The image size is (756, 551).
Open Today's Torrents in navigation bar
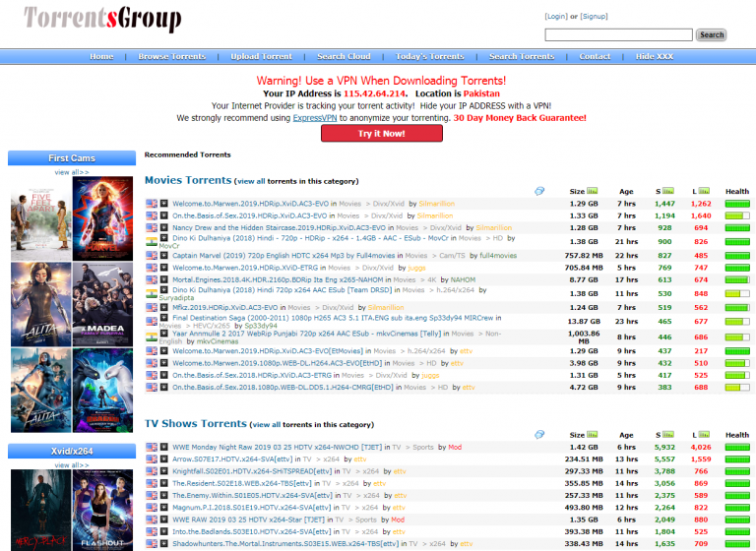pyautogui.click(x=429, y=56)
